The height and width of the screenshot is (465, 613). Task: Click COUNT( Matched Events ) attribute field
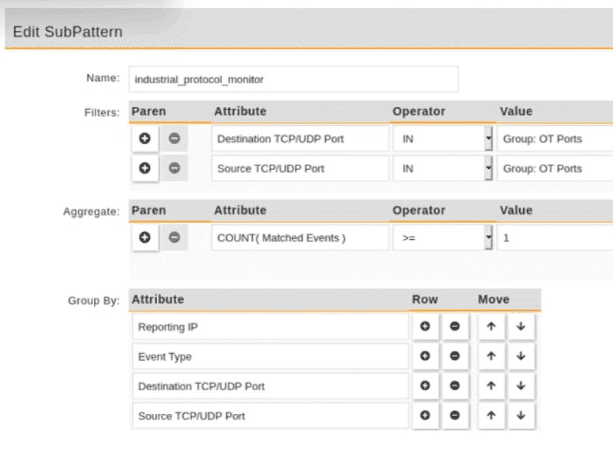(299, 237)
